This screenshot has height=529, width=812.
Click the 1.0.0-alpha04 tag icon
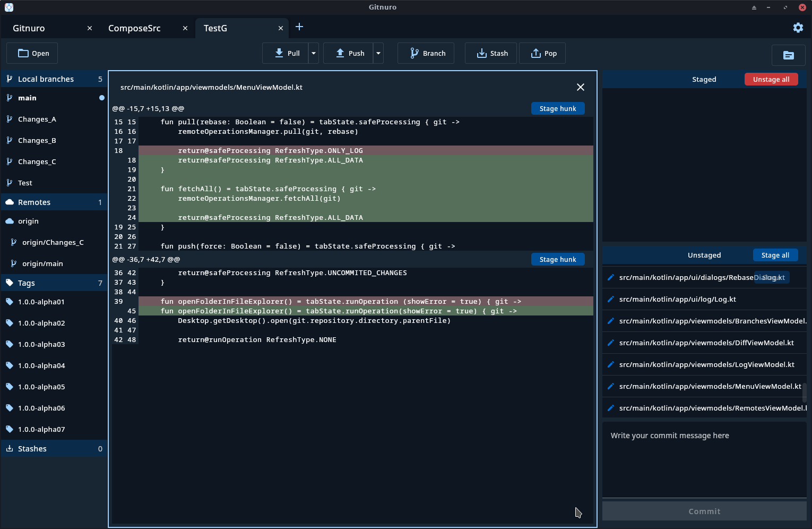point(10,365)
